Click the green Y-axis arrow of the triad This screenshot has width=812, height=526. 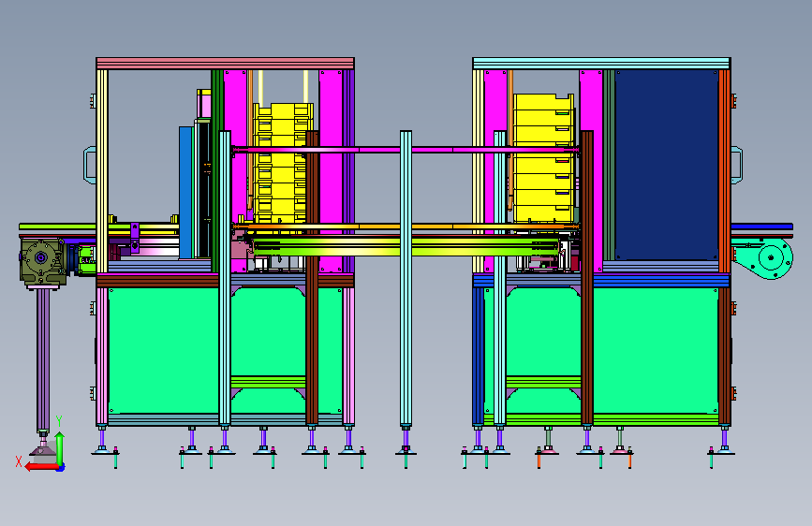click(x=60, y=449)
